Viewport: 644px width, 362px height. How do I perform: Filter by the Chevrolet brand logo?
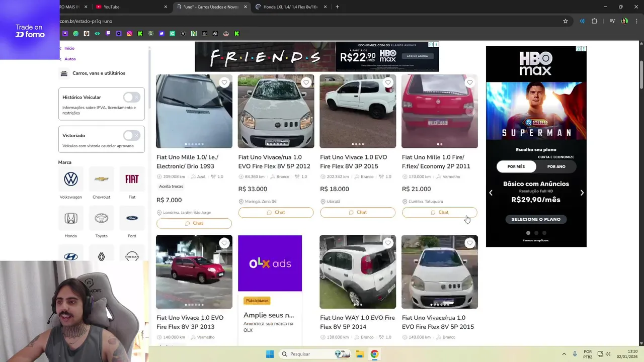(101, 179)
